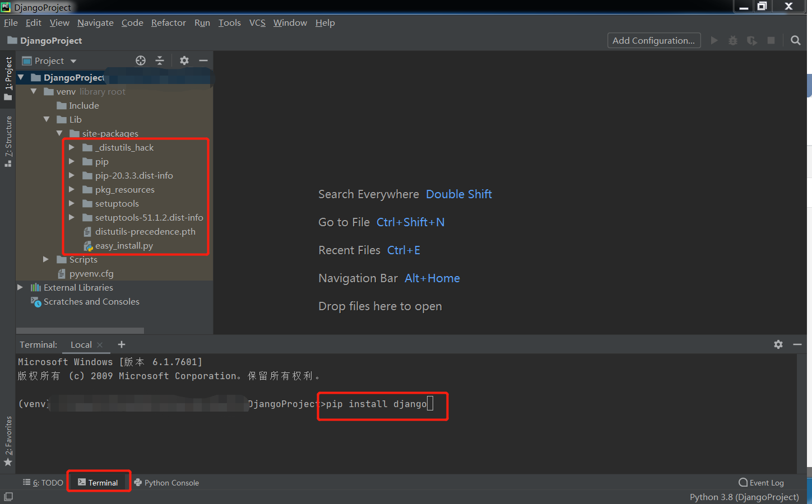Select the Scratches and Consoles label
The height and width of the screenshot is (504, 812).
[x=91, y=302]
